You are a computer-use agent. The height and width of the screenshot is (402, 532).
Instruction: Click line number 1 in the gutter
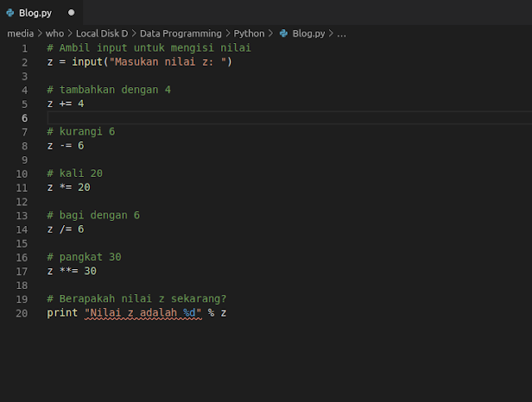(24, 48)
